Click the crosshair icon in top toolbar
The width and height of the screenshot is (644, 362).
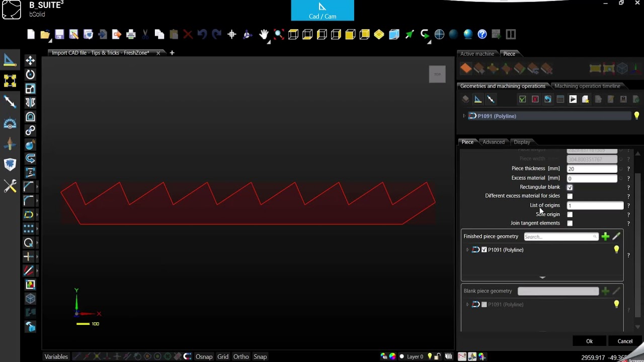[231, 34]
